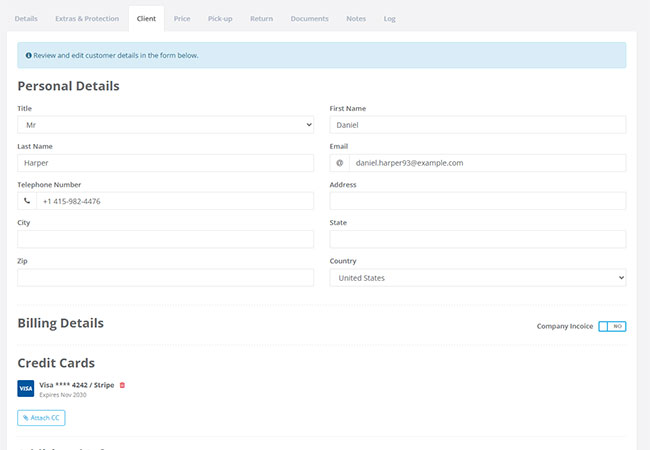Open the Country dropdown
This screenshot has width=650, height=450.
click(478, 278)
